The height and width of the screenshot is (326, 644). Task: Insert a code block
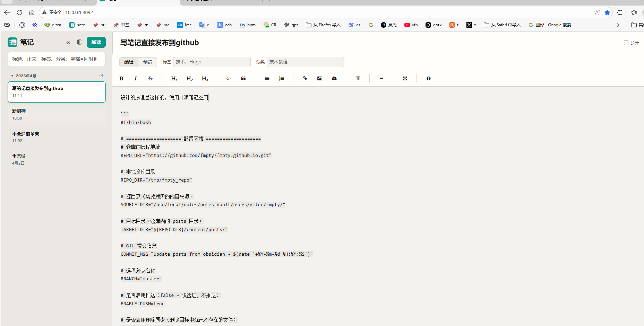tap(229, 79)
